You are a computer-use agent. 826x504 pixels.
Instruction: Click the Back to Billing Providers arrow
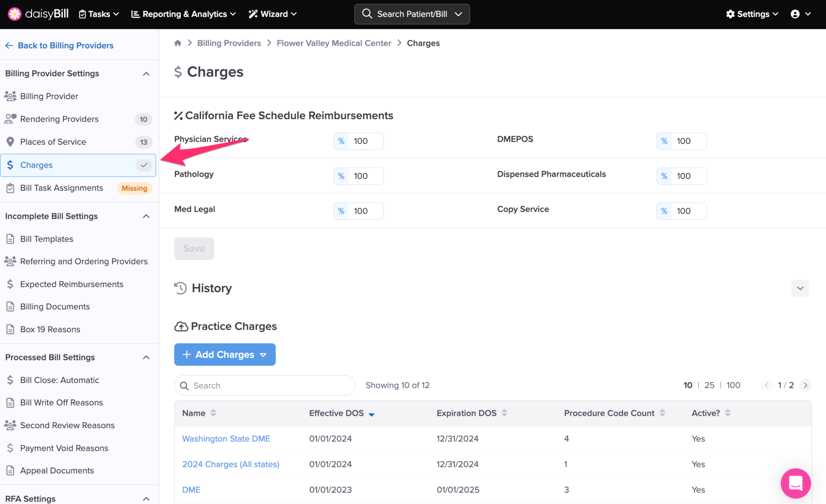click(x=9, y=46)
